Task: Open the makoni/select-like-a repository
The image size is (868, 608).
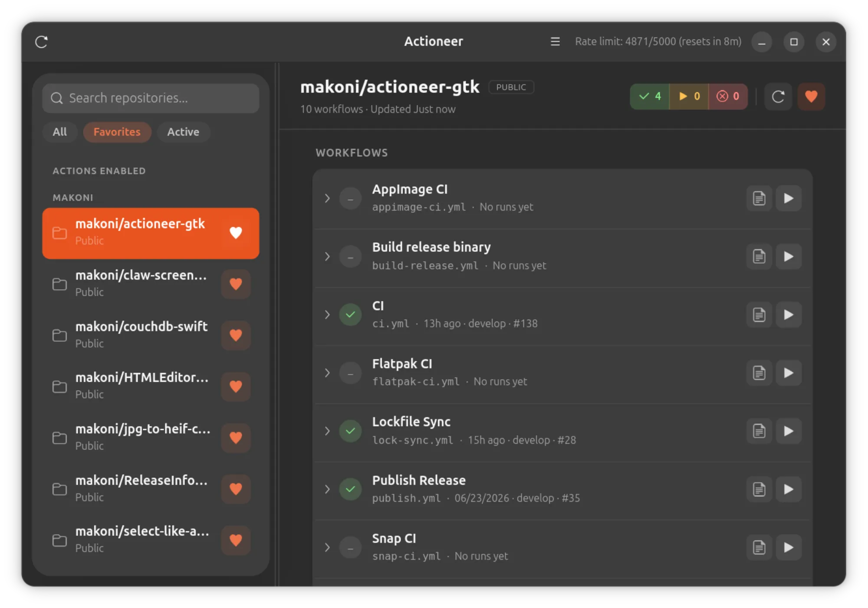Action: [151, 540]
